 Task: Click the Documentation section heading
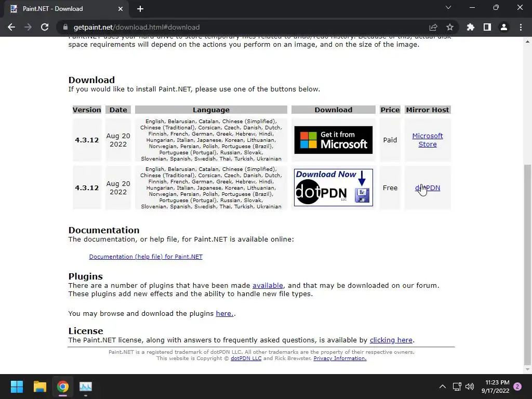[104, 230]
